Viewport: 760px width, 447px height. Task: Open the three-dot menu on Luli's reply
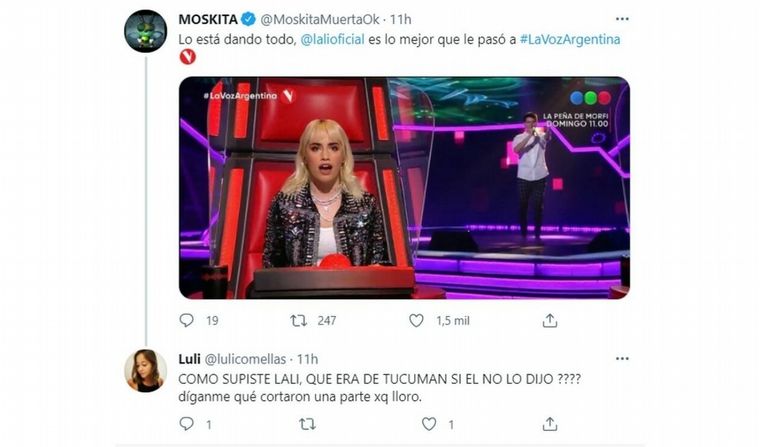[622, 359]
